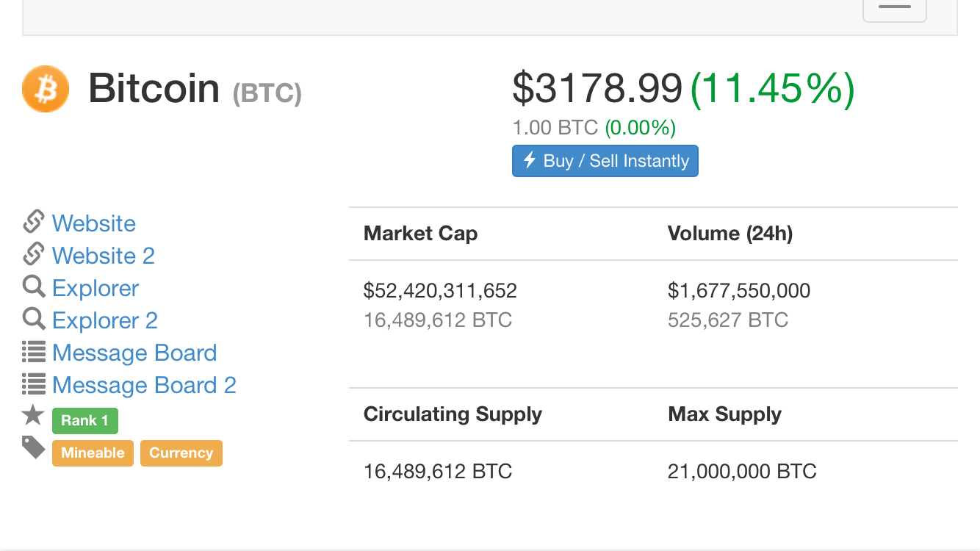Click the list icon beside Message Board 2
The width and height of the screenshot is (980, 551).
tap(34, 384)
